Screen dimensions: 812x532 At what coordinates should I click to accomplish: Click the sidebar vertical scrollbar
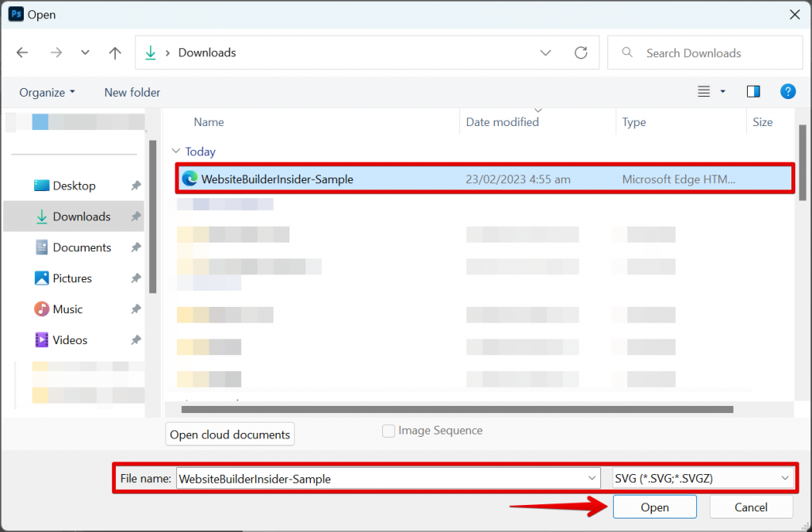click(x=153, y=216)
